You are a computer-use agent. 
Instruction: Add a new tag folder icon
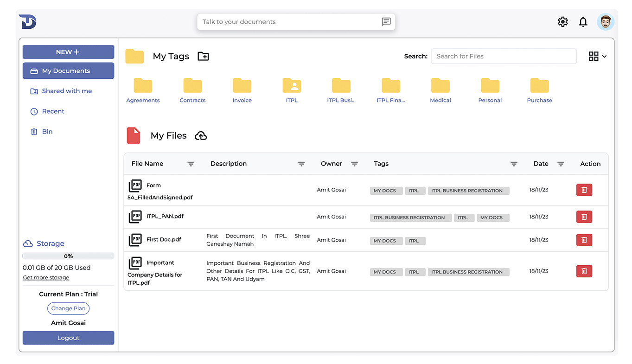203,57
